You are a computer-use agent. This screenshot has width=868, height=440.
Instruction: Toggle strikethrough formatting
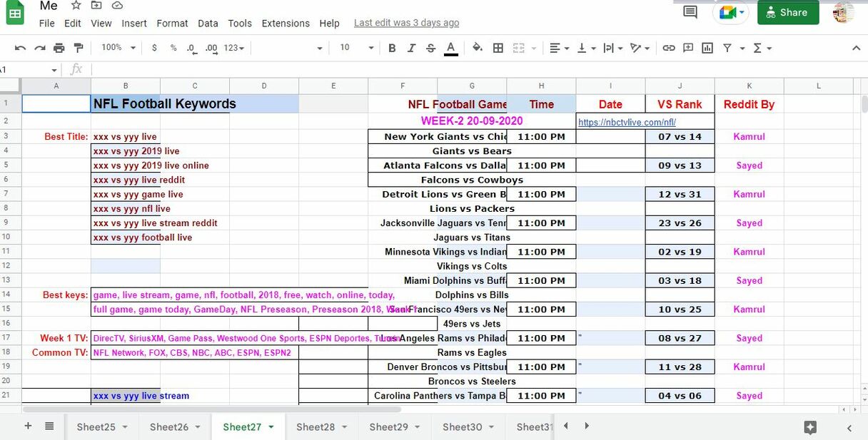tap(430, 48)
